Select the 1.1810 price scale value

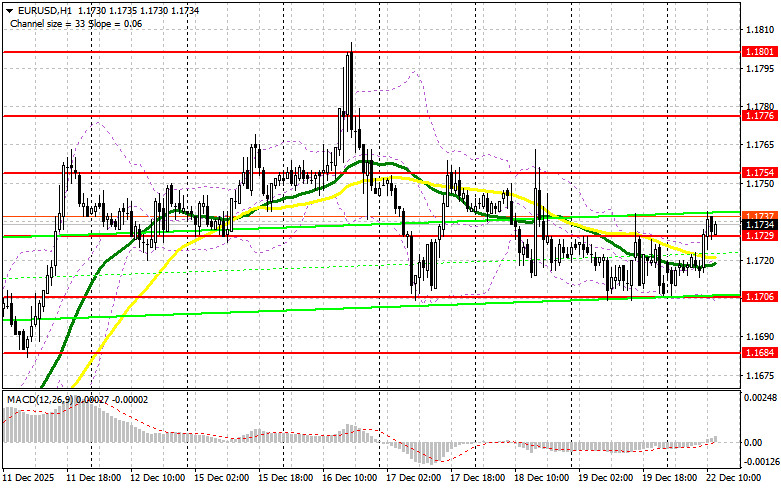coord(760,30)
